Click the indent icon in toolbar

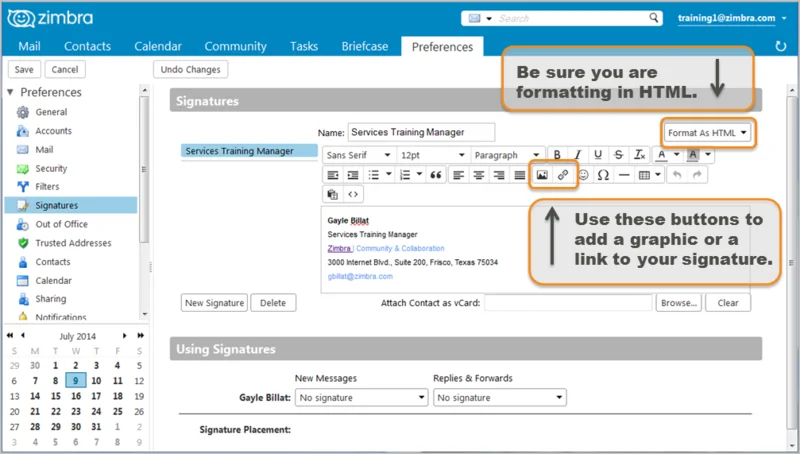[x=353, y=175]
